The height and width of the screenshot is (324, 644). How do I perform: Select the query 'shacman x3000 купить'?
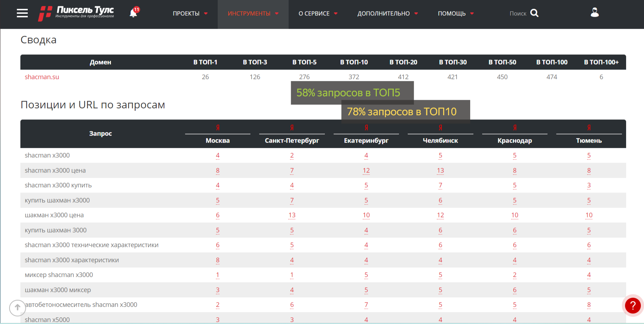pyautogui.click(x=58, y=185)
